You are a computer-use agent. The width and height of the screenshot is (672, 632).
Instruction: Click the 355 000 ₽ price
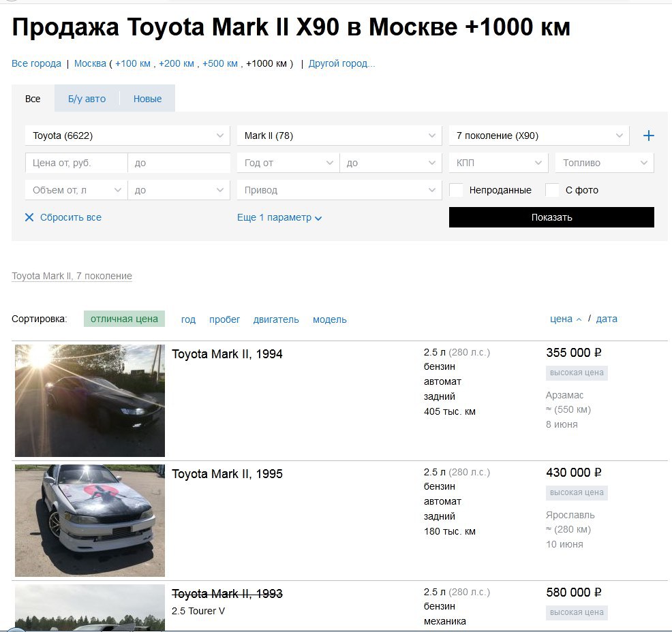[x=573, y=353]
